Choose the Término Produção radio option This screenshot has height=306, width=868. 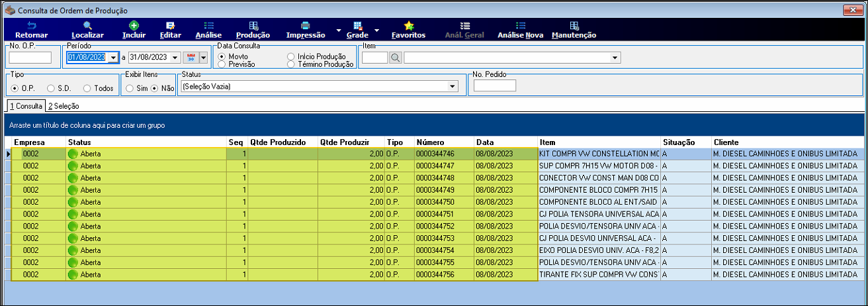290,64
